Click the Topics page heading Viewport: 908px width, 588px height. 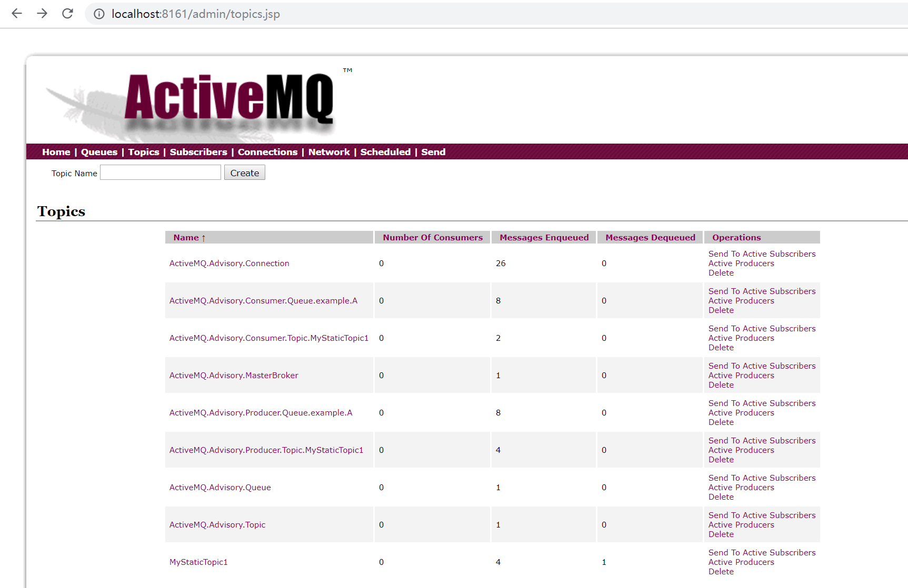(61, 211)
